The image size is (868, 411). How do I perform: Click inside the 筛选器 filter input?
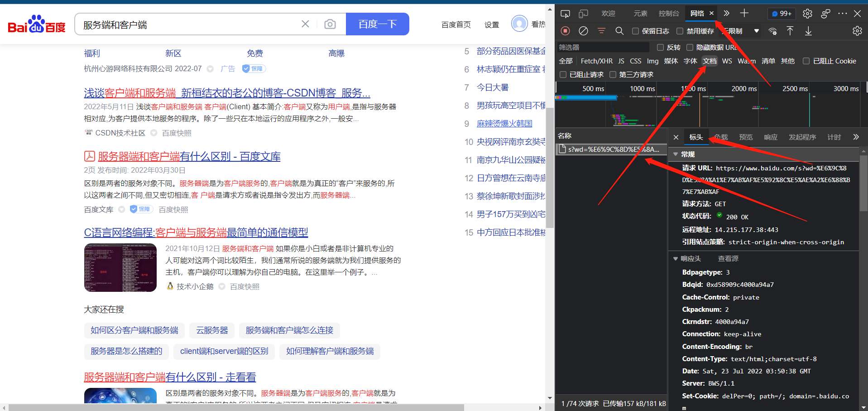tap(602, 47)
